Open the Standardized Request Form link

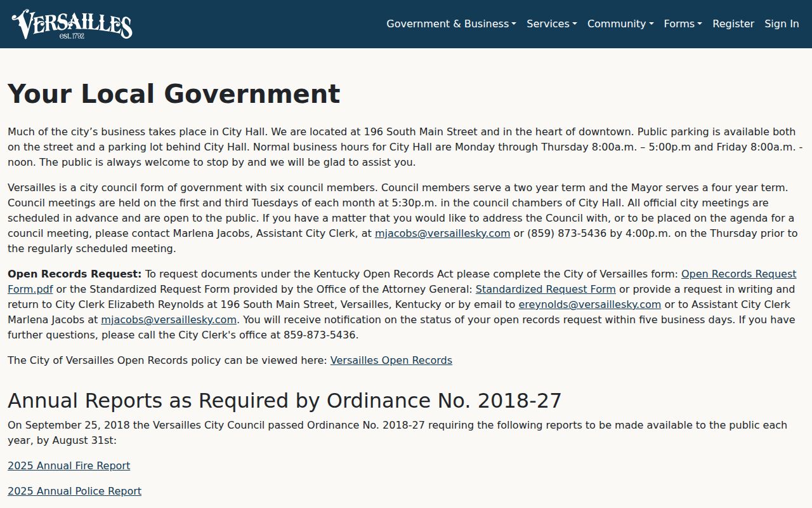(x=546, y=289)
